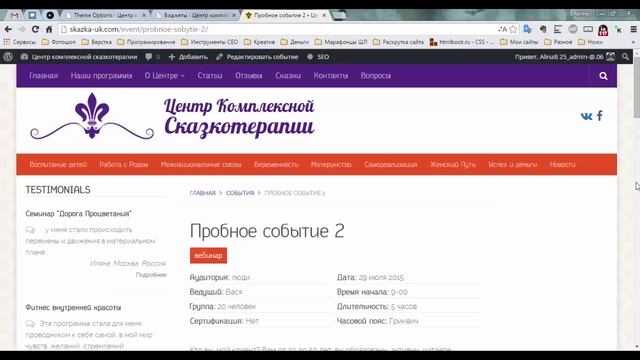Go back with browser back arrow
The height and width of the screenshot is (360, 640).
[x=8, y=29]
